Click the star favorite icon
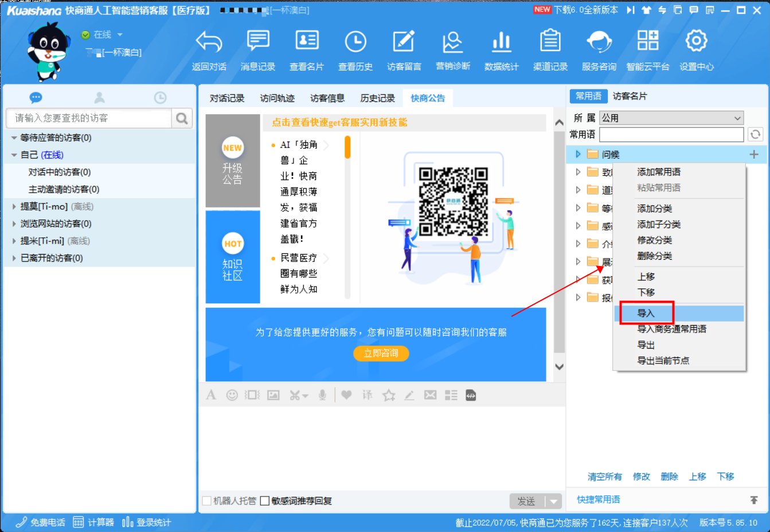Screen dimensions: 770x532 point(389,395)
